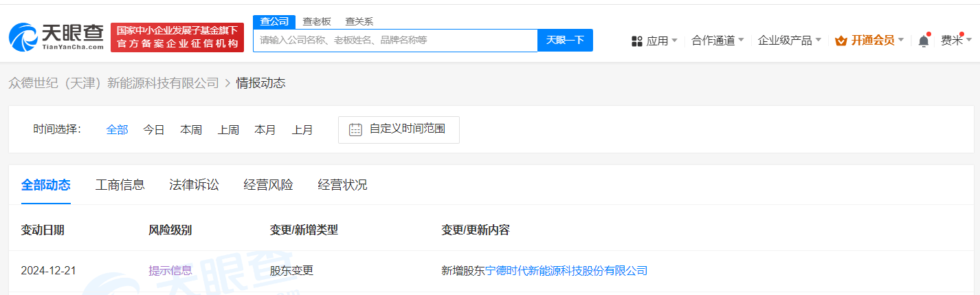This screenshot has width=980, height=295.
Task: Click the 变动日期 column header
Action: 43,230
